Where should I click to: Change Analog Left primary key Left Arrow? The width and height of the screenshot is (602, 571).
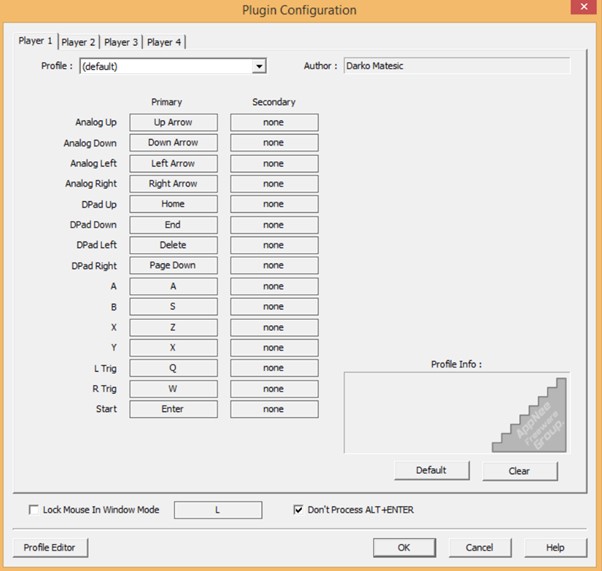pyautogui.click(x=174, y=164)
